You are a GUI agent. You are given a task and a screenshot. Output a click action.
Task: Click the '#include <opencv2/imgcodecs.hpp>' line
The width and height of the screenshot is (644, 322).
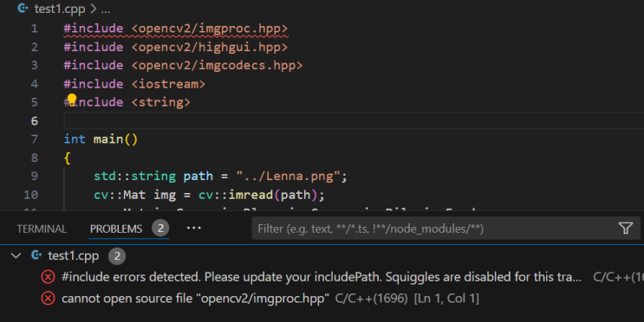point(183,66)
